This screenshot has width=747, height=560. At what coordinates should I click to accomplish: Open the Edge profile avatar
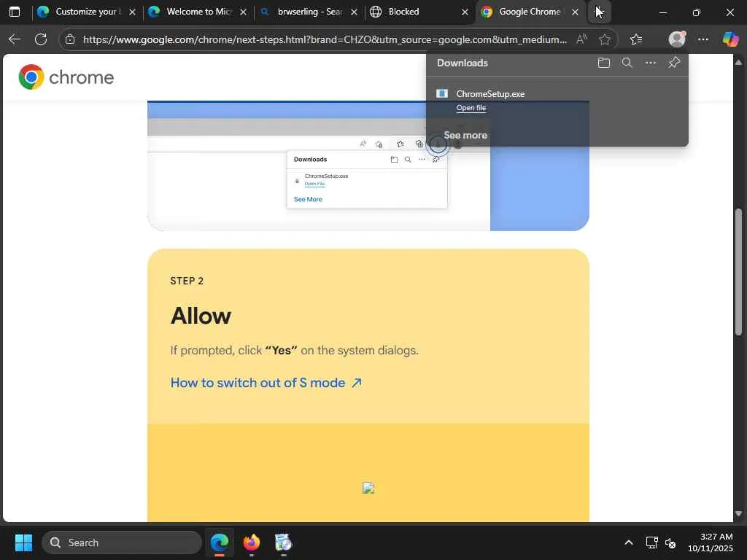[677, 39]
